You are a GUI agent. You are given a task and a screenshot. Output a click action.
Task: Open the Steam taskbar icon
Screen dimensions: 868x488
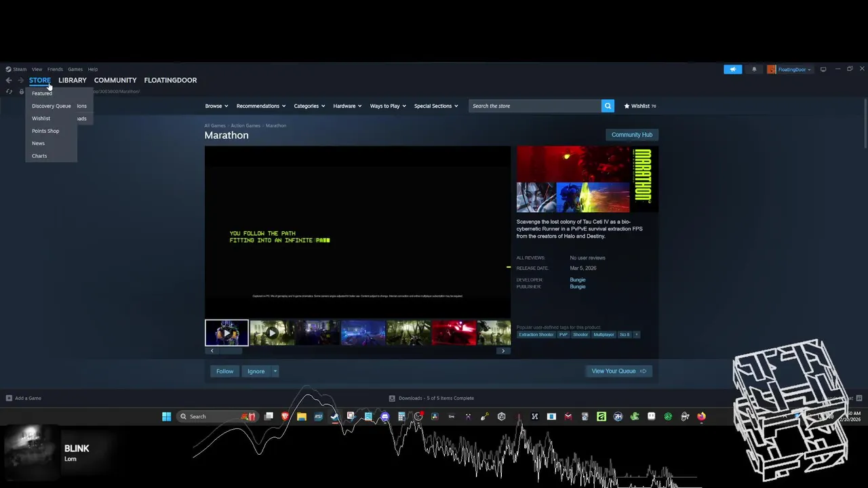335,416
